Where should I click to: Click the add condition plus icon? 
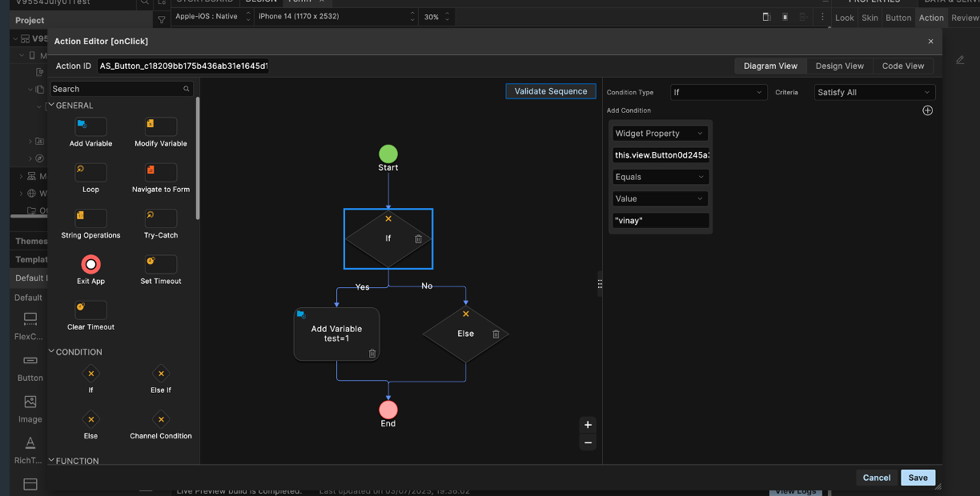pyautogui.click(x=927, y=110)
